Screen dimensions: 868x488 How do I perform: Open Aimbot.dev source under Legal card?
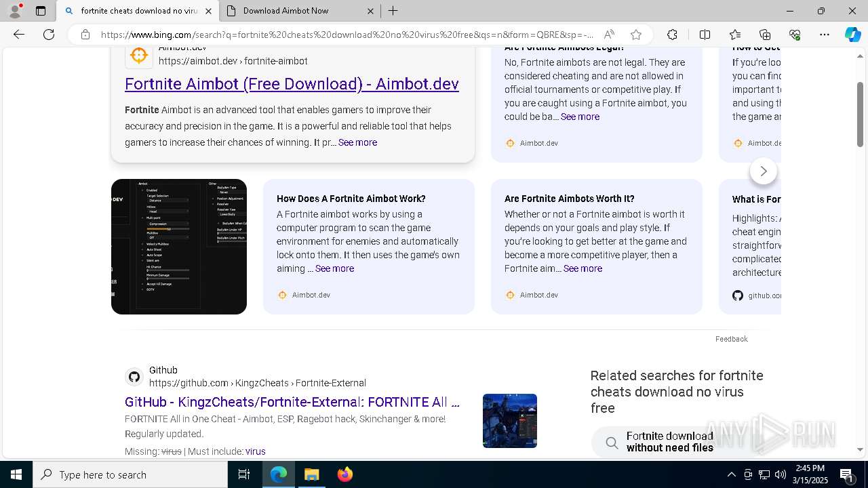(x=532, y=143)
